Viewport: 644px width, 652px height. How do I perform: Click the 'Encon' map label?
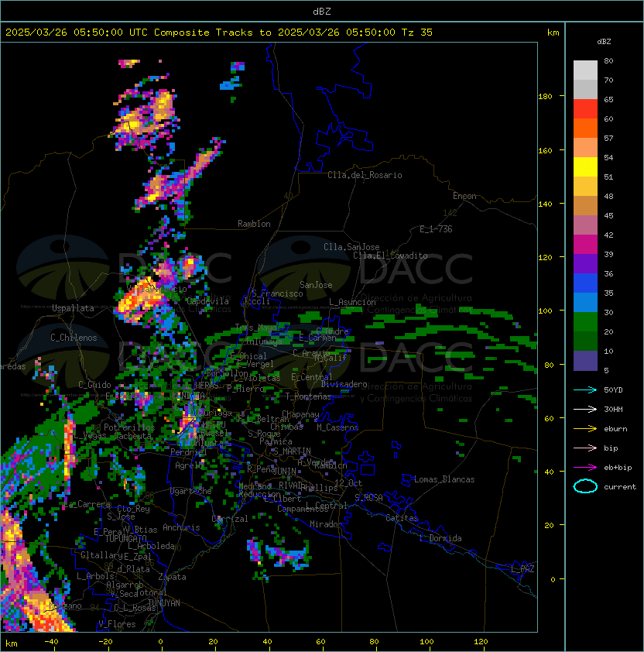click(464, 196)
